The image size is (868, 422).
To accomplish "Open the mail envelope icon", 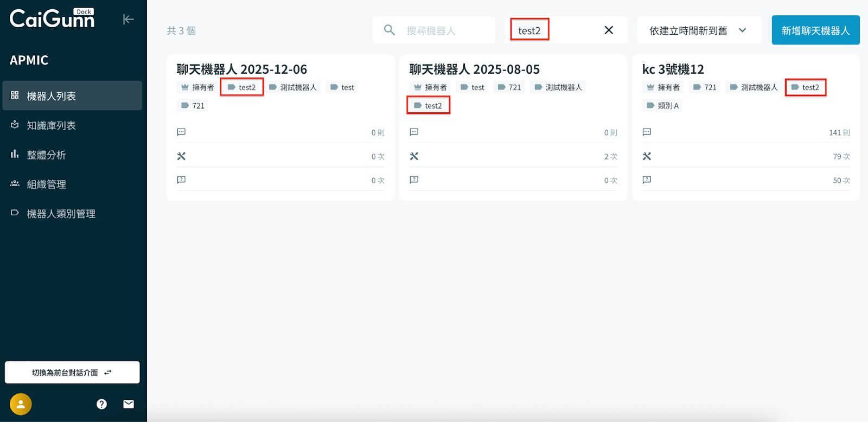I will click(129, 404).
